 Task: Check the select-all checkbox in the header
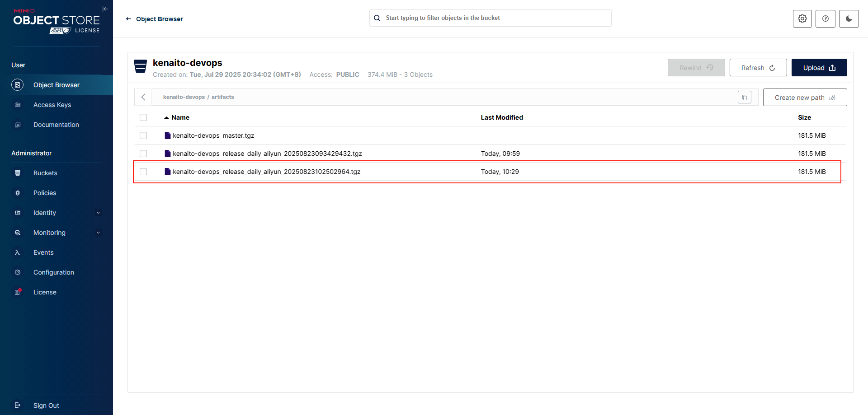(143, 117)
